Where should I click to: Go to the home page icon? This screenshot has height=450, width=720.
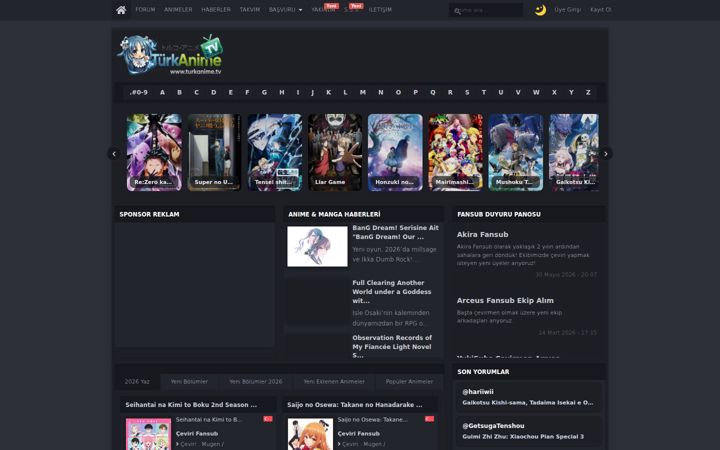pyautogui.click(x=121, y=10)
